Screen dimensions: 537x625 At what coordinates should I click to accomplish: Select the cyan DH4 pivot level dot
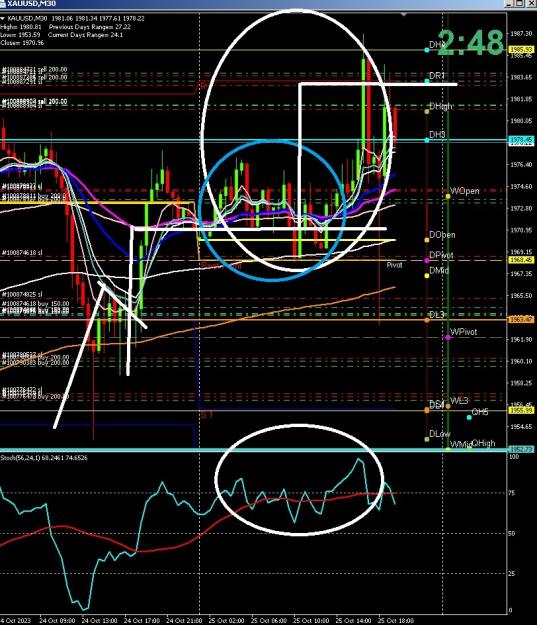427,50
